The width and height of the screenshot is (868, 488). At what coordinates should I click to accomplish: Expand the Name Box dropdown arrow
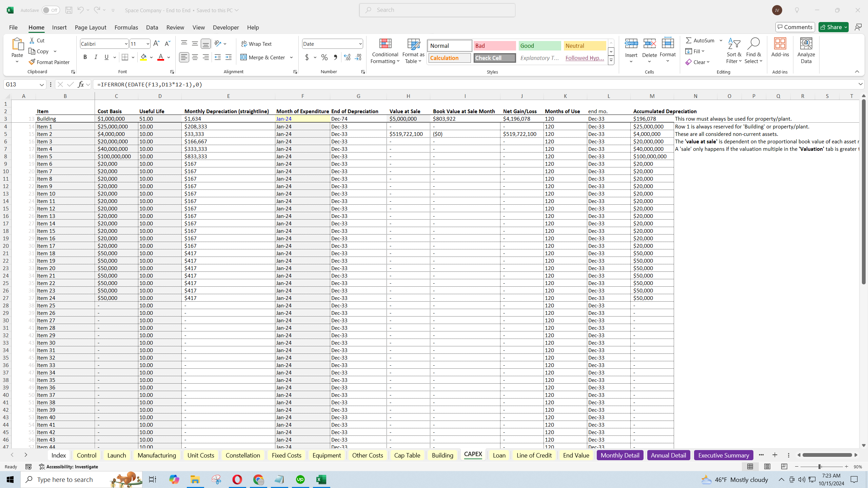click(42, 84)
